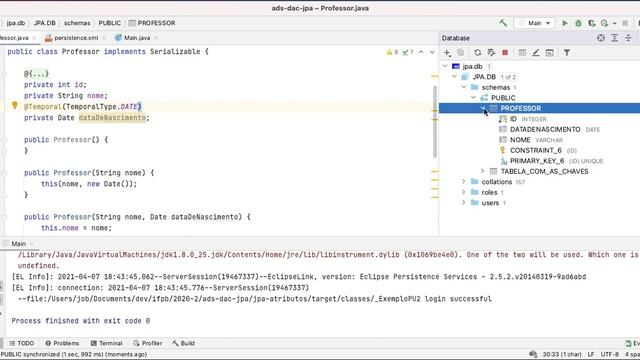
Task: Open the Database filter funnel icon
Action: pos(567,53)
